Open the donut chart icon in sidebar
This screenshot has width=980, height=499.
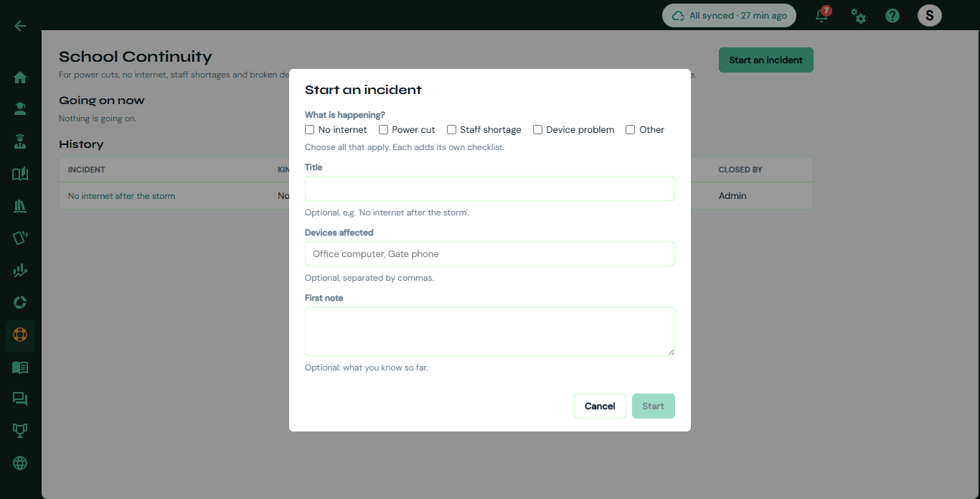pyautogui.click(x=20, y=302)
